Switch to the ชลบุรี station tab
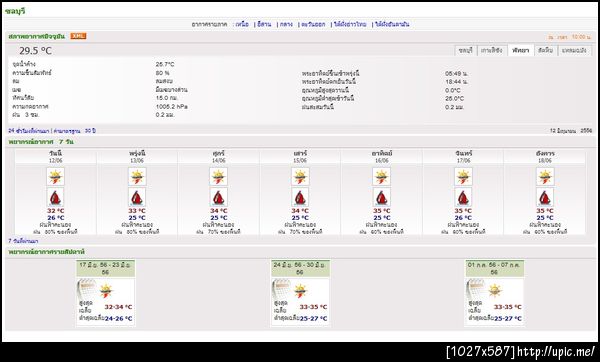The width and height of the screenshot is (600, 362). point(465,51)
